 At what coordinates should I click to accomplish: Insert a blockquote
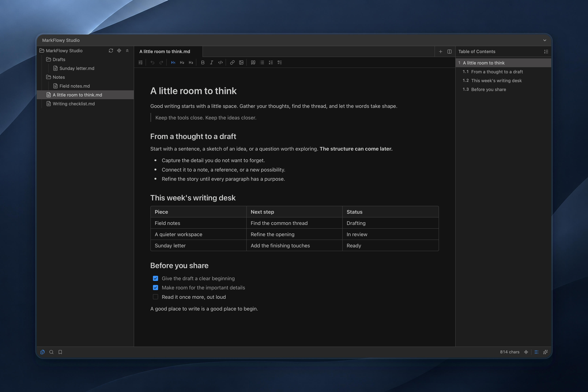[x=253, y=62]
